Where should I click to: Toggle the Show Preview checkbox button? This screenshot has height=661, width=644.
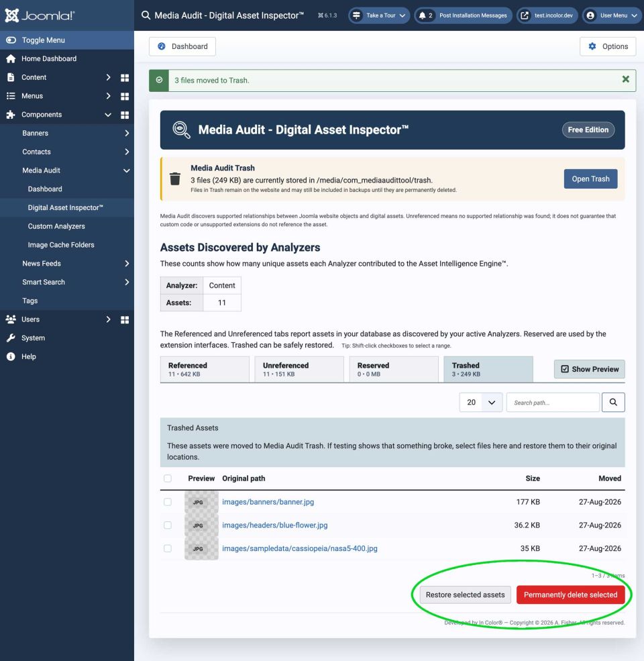tap(589, 369)
